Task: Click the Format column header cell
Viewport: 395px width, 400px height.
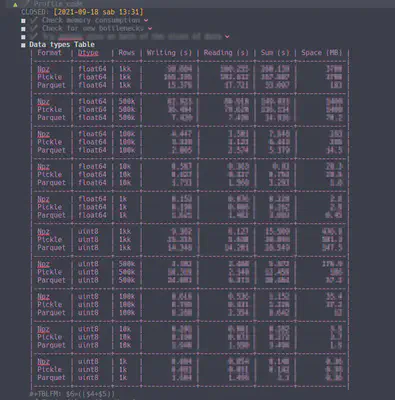Action: (50, 53)
